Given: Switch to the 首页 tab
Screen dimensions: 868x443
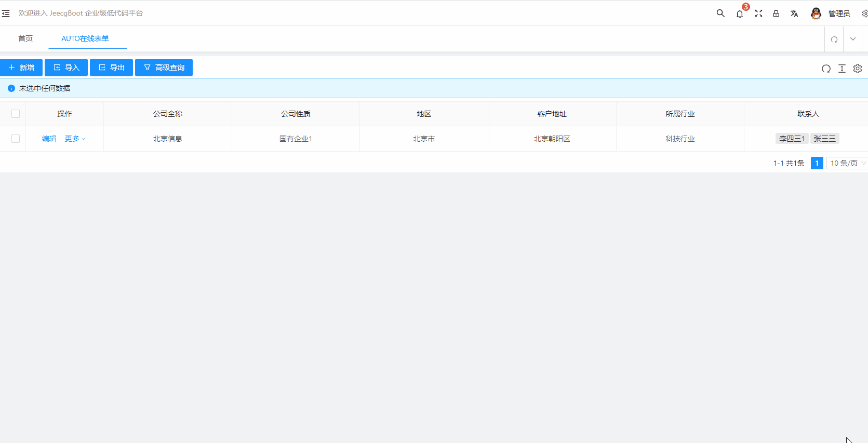Looking at the screenshot, I should coord(25,38).
